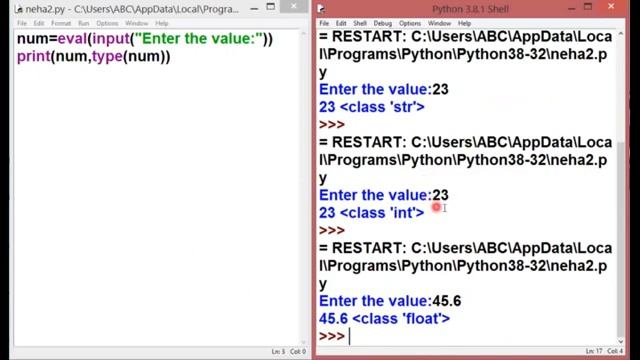Open Format menu in the editor window
The height and width of the screenshot is (360, 640).
click(x=61, y=23)
